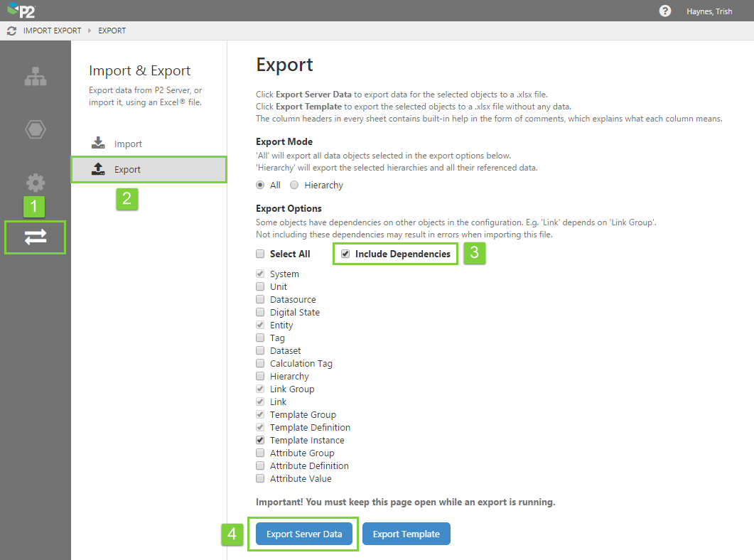Choose the All export mode radio button
The height and width of the screenshot is (560, 754).
tap(260, 185)
